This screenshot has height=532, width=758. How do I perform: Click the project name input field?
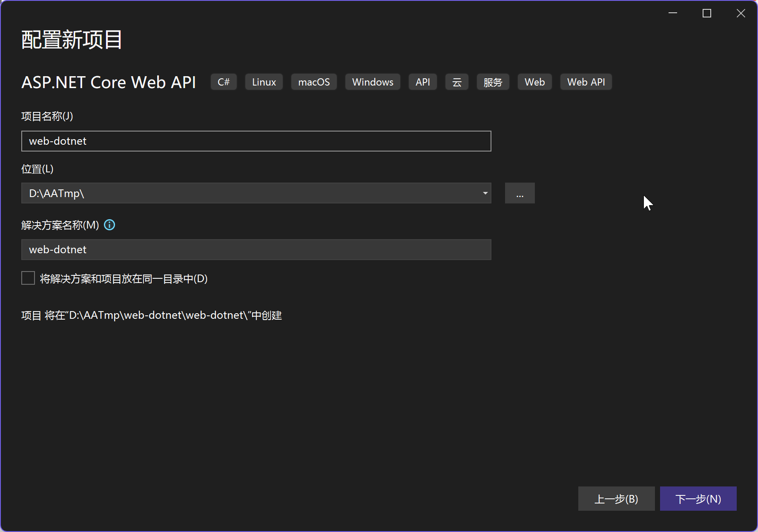pos(256,141)
